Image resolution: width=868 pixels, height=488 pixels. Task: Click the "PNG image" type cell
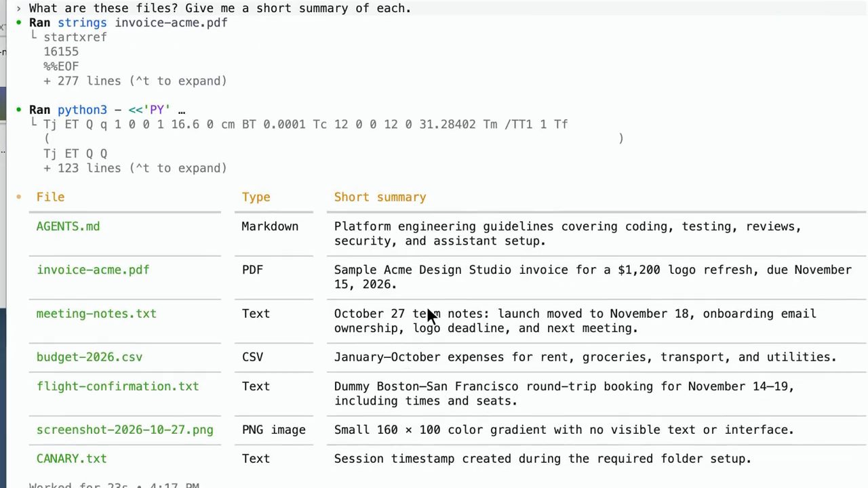point(273,430)
